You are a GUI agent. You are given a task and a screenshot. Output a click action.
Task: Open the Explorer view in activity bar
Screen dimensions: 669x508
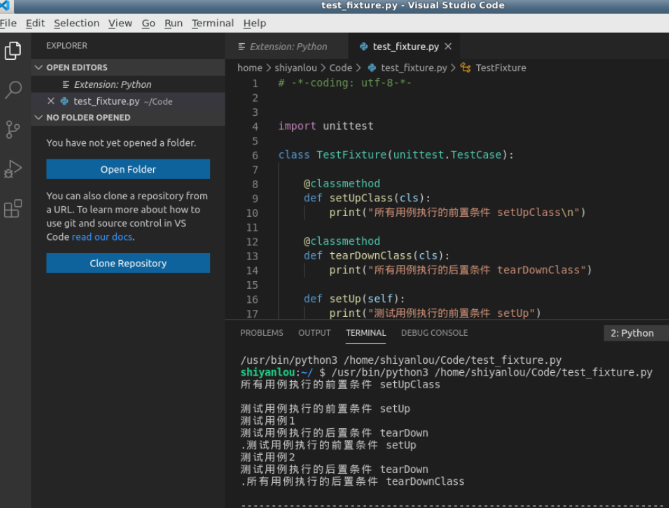pyautogui.click(x=13, y=51)
